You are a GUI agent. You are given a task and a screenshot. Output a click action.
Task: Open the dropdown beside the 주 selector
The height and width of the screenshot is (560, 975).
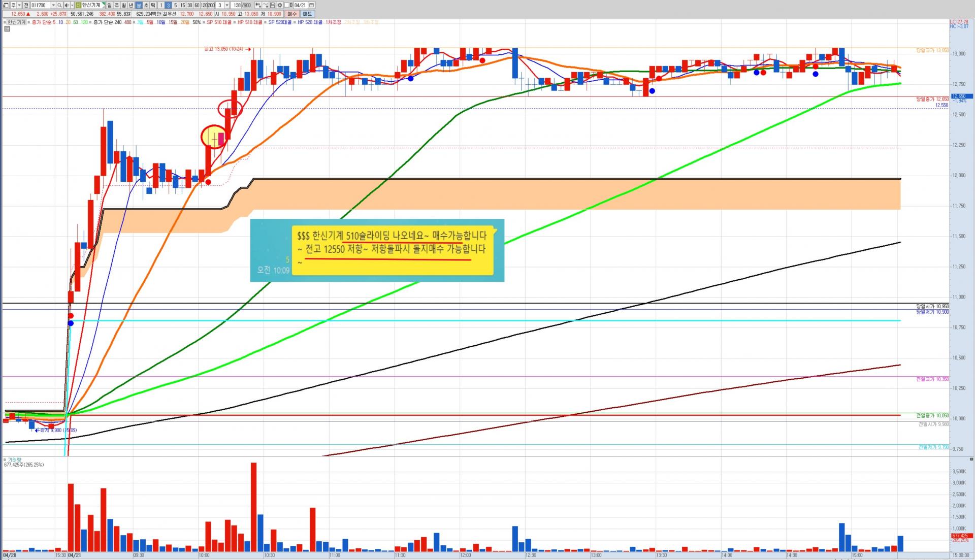click(x=19, y=5)
